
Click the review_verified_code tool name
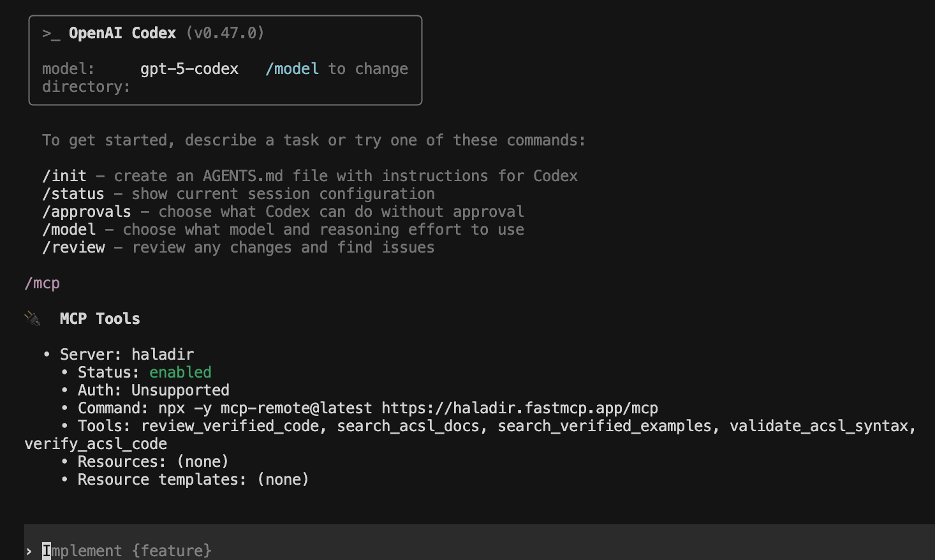230,426
